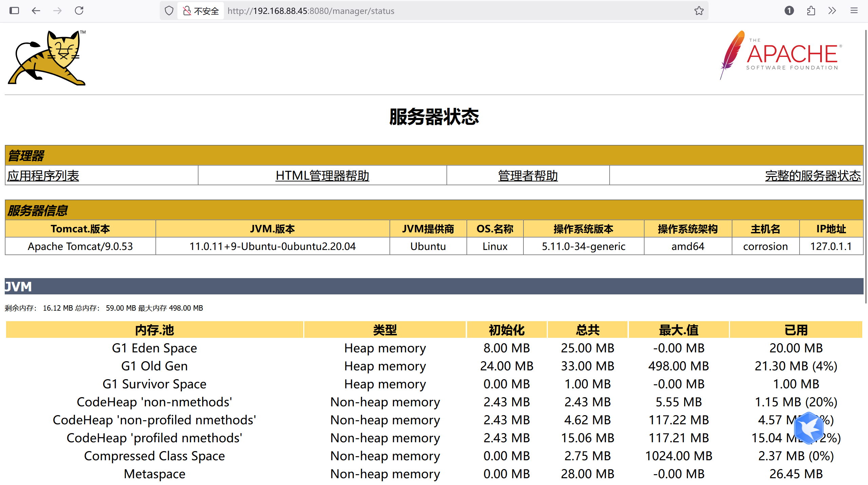This screenshot has width=868, height=485.
Task: Select the corrosion hostname cell
Action: coord(766,246)
